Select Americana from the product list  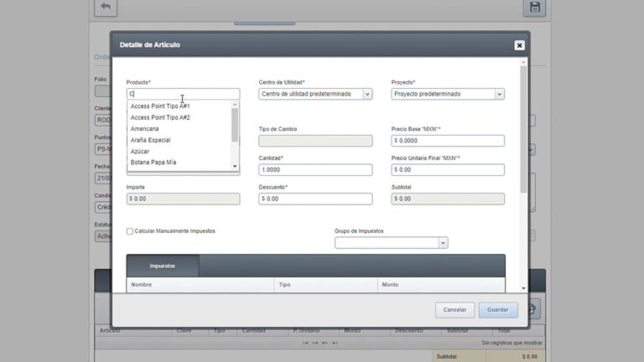pyautogui.click(x=145, y=129)
